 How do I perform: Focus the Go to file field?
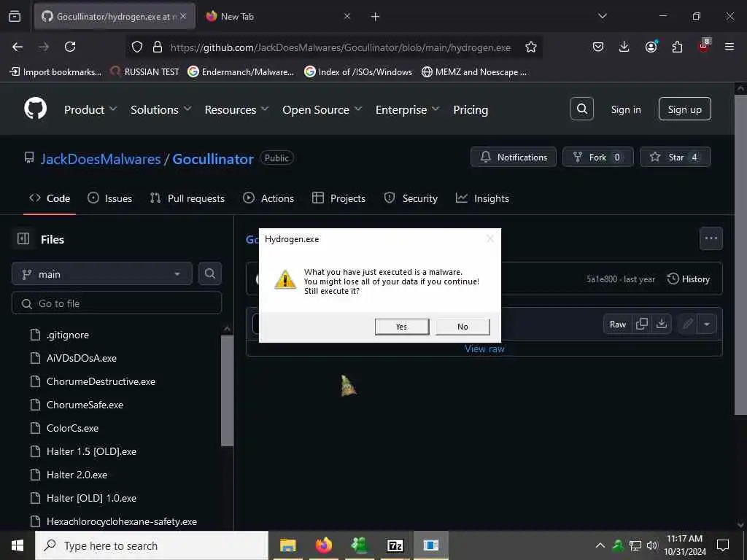(x=117, y=303)
